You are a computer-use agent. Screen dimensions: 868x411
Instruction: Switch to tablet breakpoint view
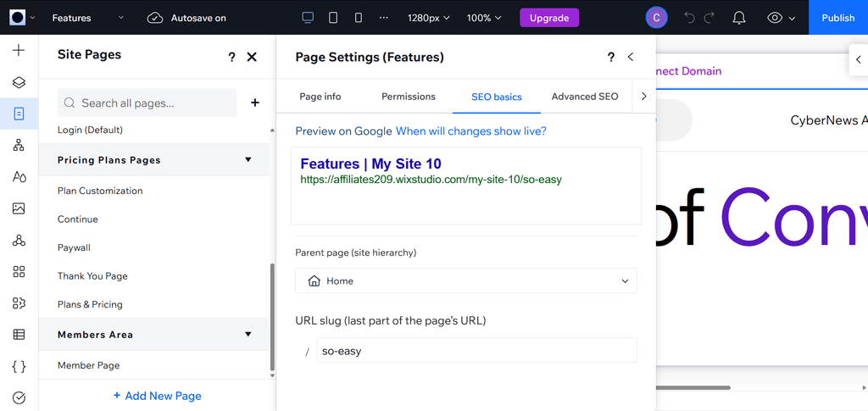(333, 18)
